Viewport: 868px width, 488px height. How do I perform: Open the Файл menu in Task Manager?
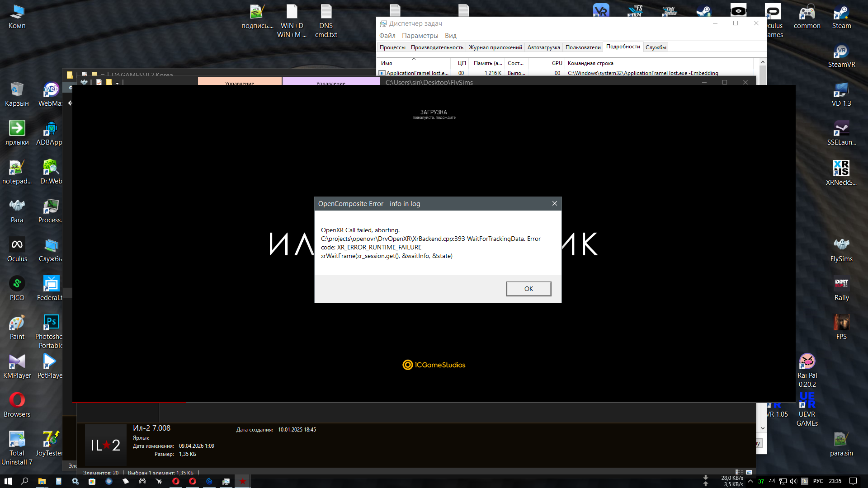point(387,36)
